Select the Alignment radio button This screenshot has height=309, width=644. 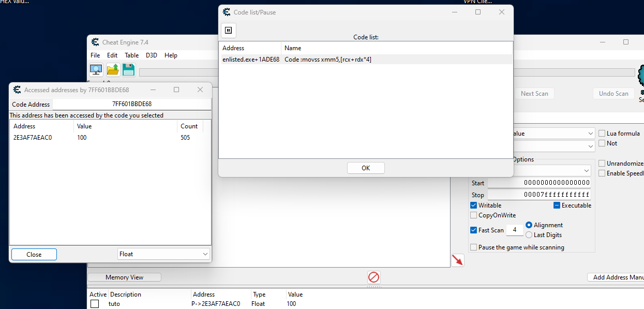point(529,225)
